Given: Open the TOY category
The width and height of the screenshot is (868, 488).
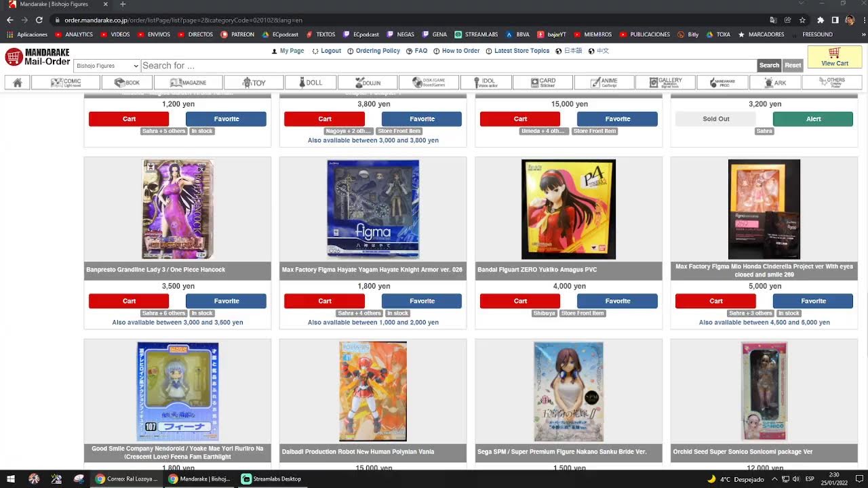Looking at the screenshot, I should click(254, 83).
